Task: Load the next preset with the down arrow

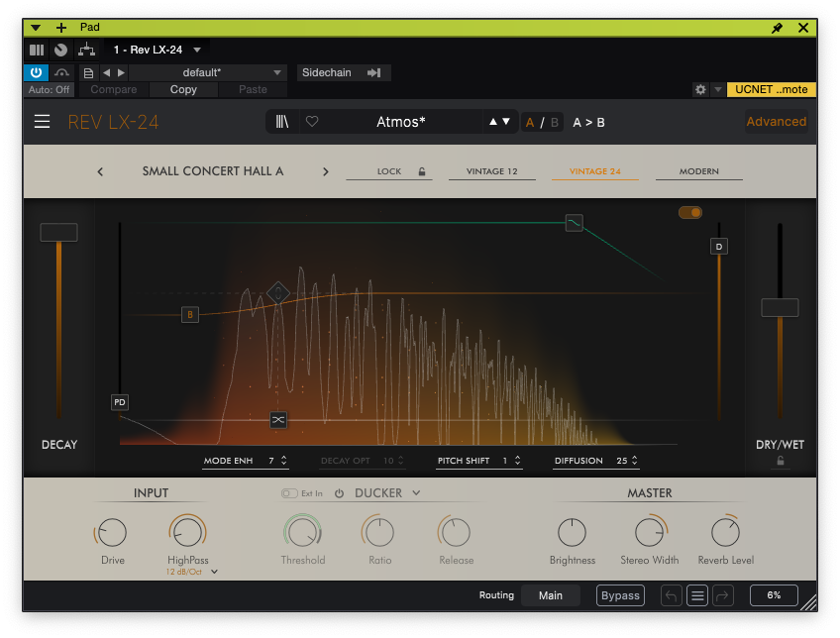Action: tap(506, 122)
